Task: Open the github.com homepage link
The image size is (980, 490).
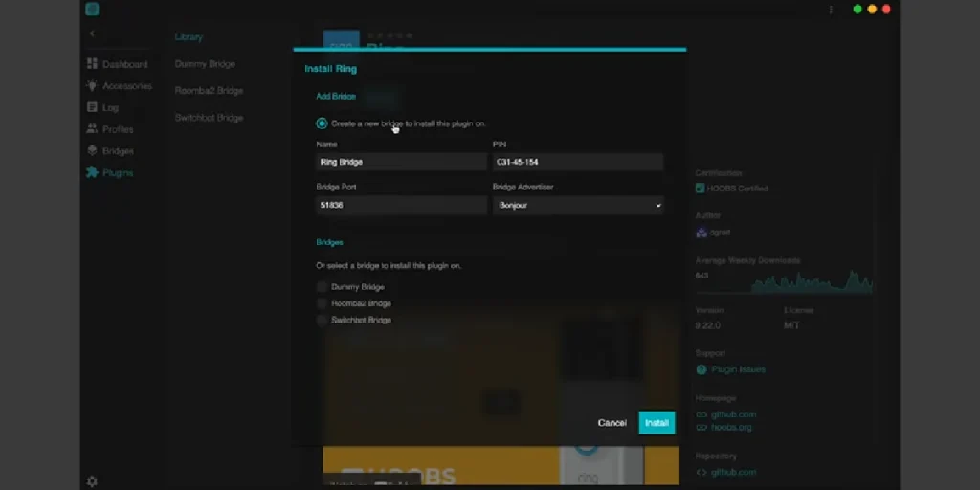Action: [x=733, y=414]
